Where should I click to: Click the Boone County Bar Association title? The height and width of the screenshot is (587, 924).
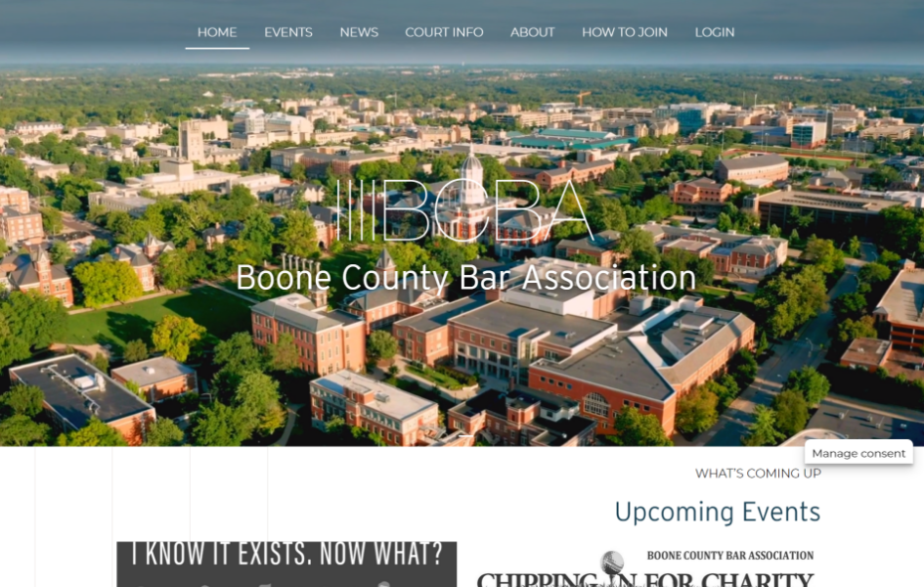(465, 277)
